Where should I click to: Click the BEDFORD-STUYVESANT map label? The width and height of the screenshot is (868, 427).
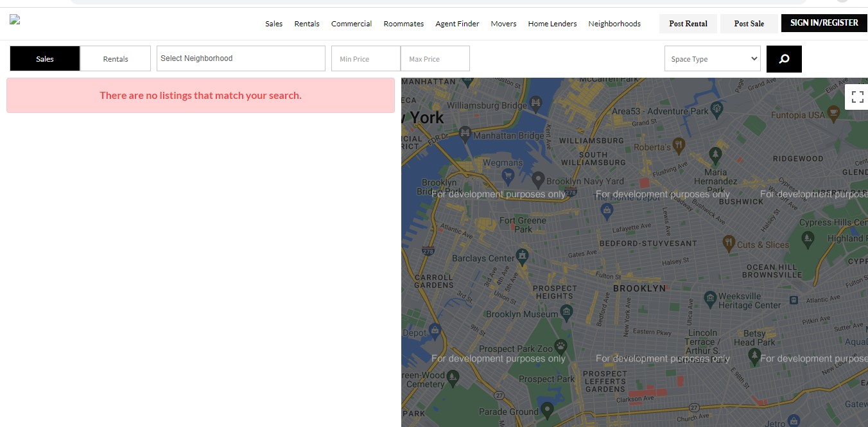pyautogui.click(x=648, y=243)
